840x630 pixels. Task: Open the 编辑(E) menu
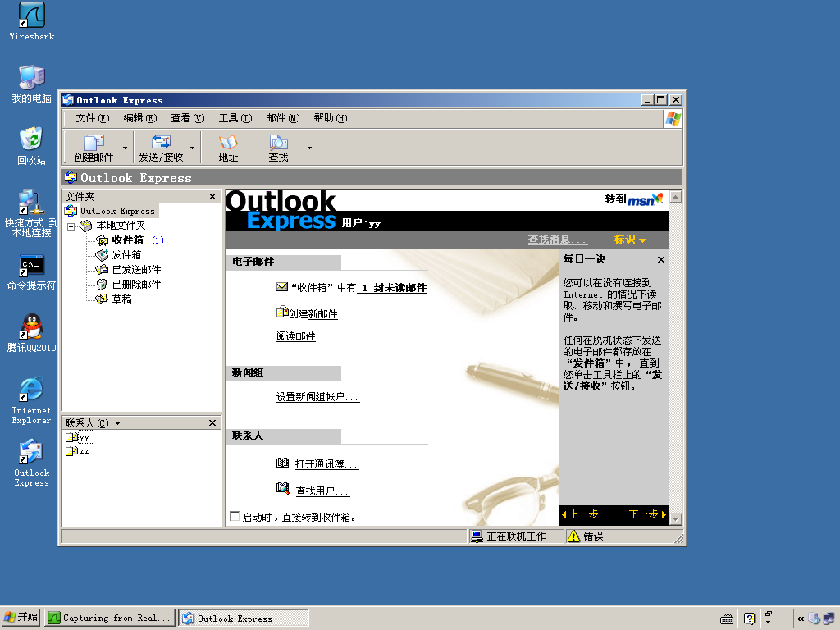tap(139, 118)
